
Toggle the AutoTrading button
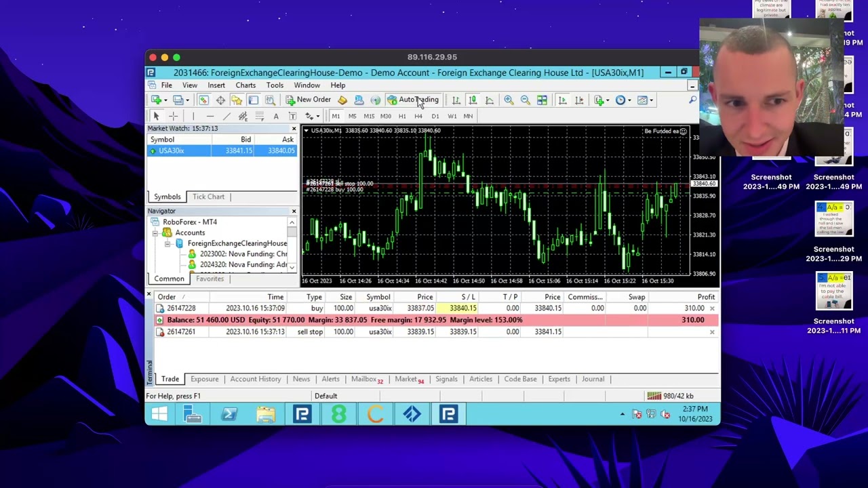(413, 100)
